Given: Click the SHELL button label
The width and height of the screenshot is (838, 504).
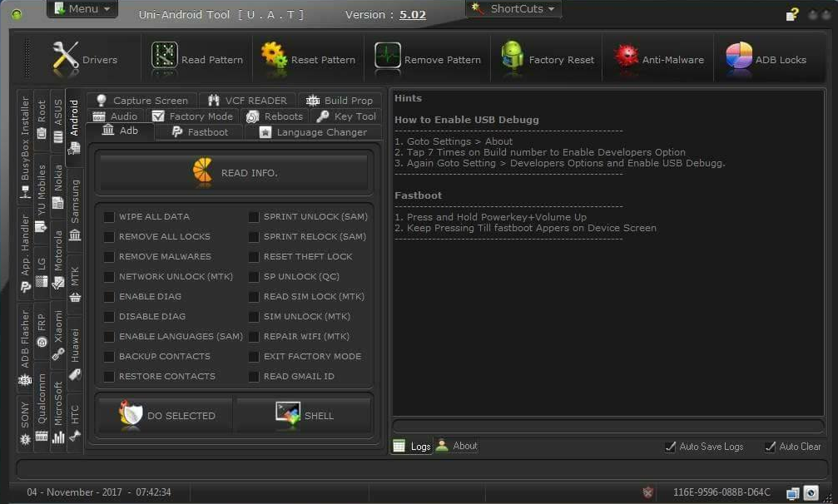Looking at the screenshot, I should [319, 415].
